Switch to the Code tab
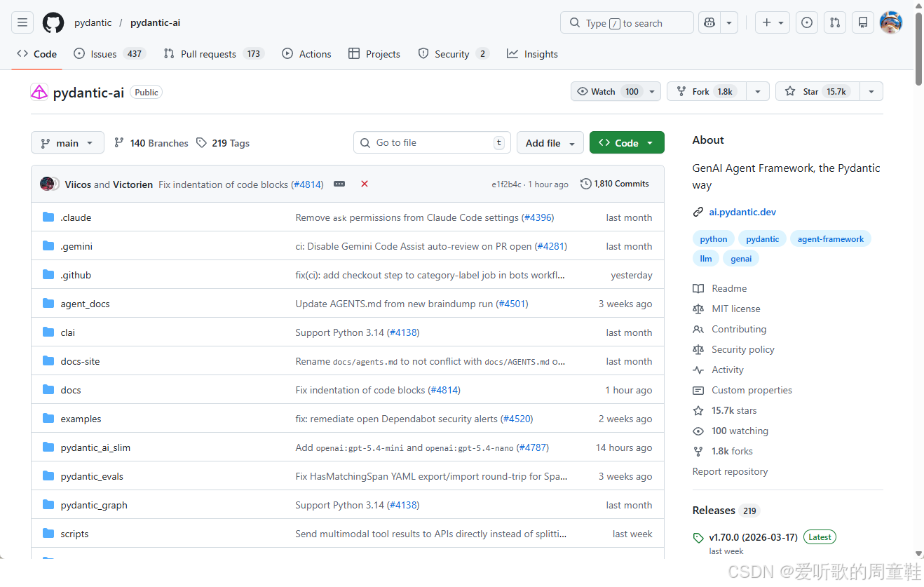Image resolution: width=924 pixels, height=587 pixels. (36, 54)
